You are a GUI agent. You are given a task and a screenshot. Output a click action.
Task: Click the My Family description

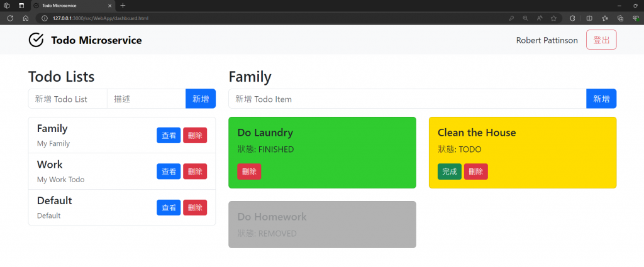[x=53, y=143]
